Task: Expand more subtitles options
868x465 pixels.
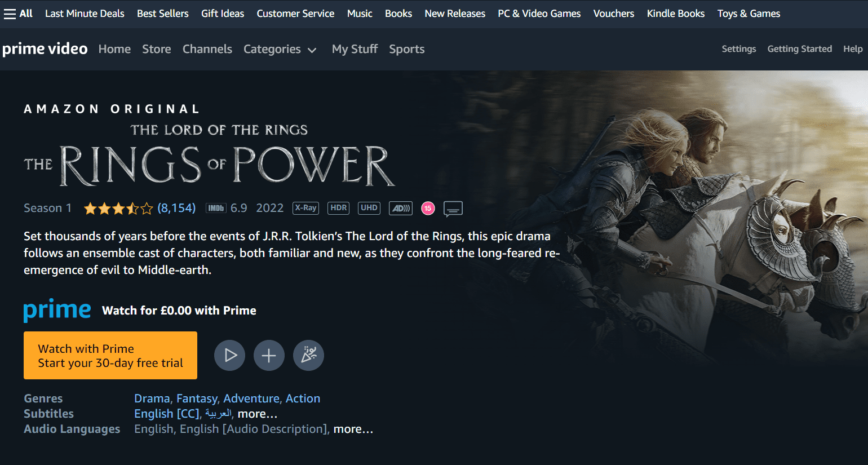Action: pyautogui.click(x=258, y=414)
